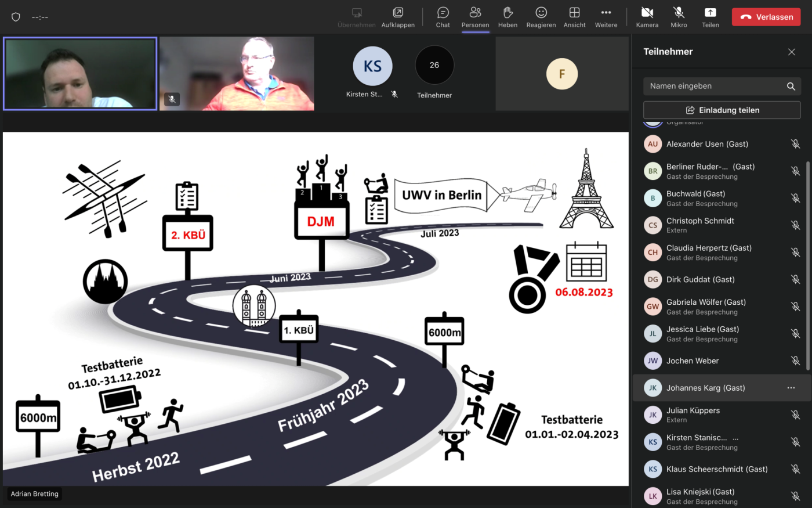The height and width of the screenshot is (508, 812).
Task: Expand the 26 Teilnehmer overflow tile
Action: tap(434, 66)
